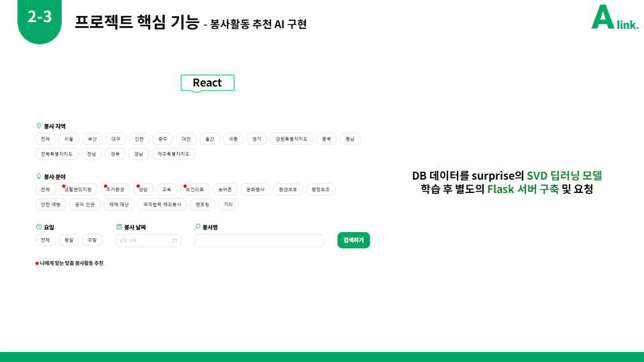Toggle the 생활편의지원 category chip
The width and height of the screenshot is (644, 362).
pyautogui.click(x=78, y=190)
